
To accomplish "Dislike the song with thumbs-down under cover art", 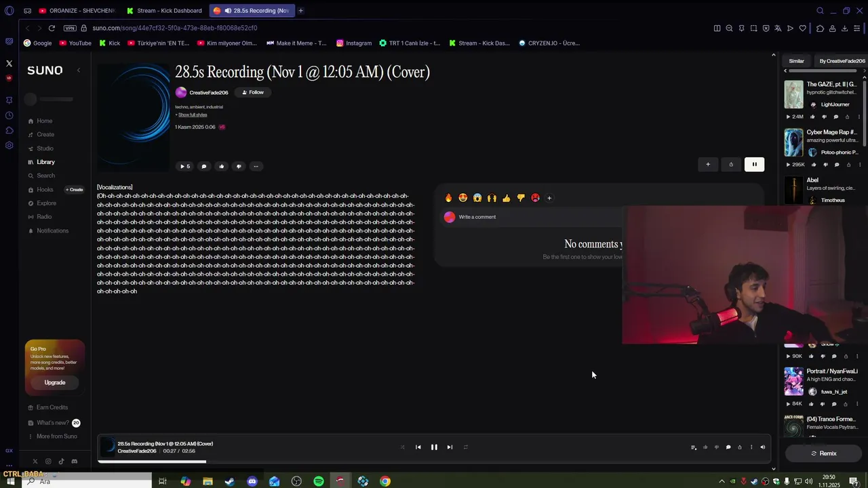I will point(238,166).
